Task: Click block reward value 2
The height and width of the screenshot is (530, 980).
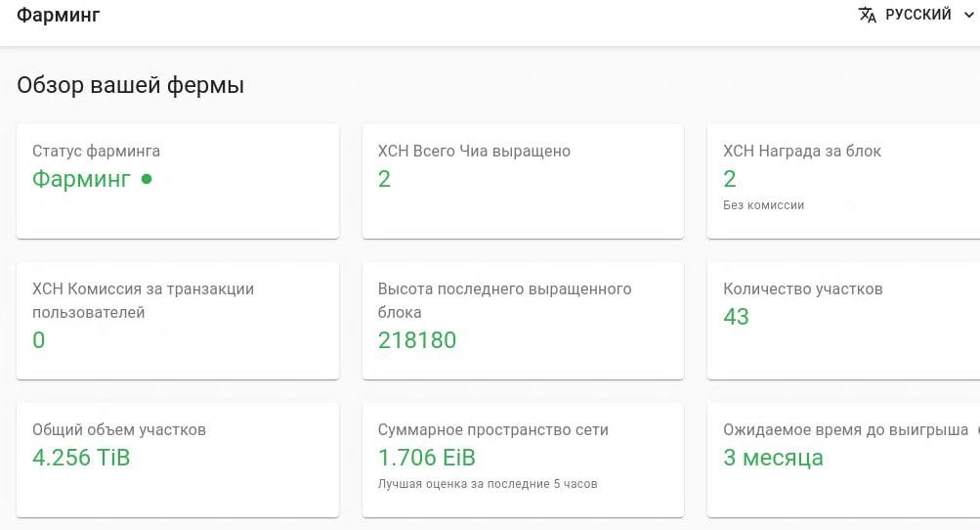Action: [x=730, y=179]
